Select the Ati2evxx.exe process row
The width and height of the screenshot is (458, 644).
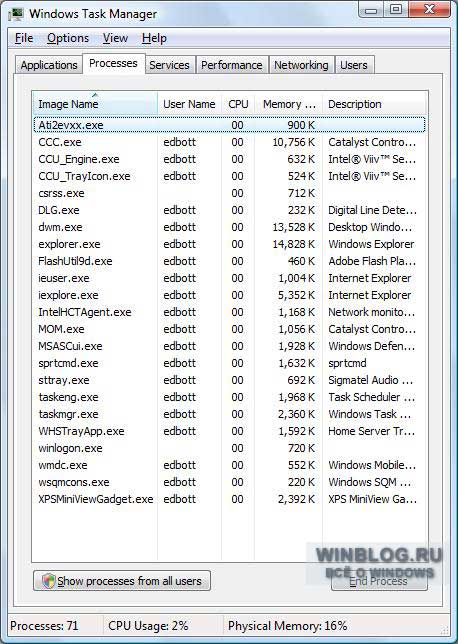point(229,125)
